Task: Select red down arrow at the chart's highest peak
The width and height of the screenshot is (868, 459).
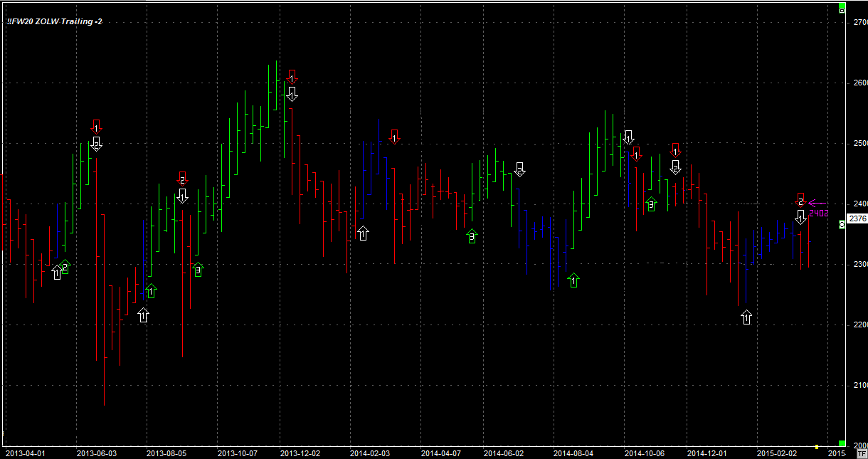Action: coord(292,76)
